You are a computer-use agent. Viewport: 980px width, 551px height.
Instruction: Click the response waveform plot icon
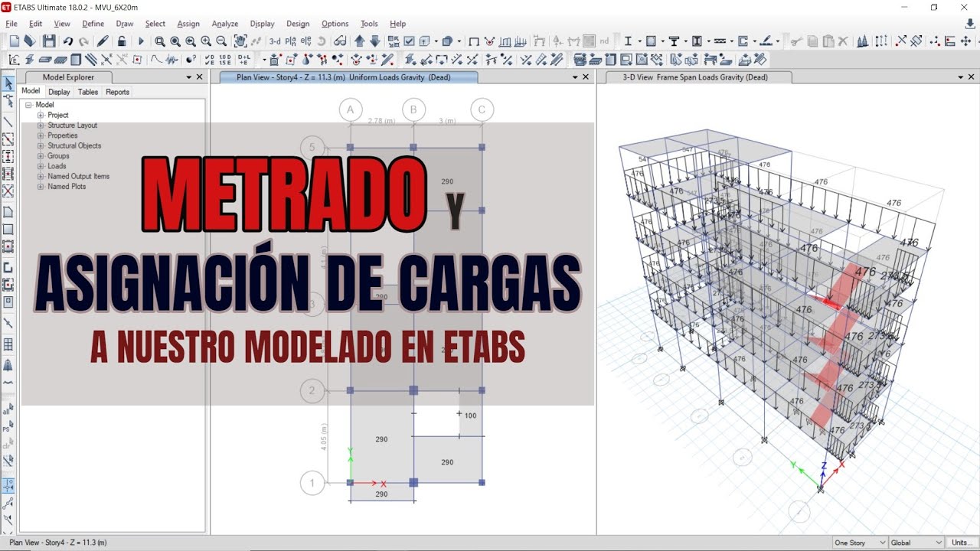(172, 59)
